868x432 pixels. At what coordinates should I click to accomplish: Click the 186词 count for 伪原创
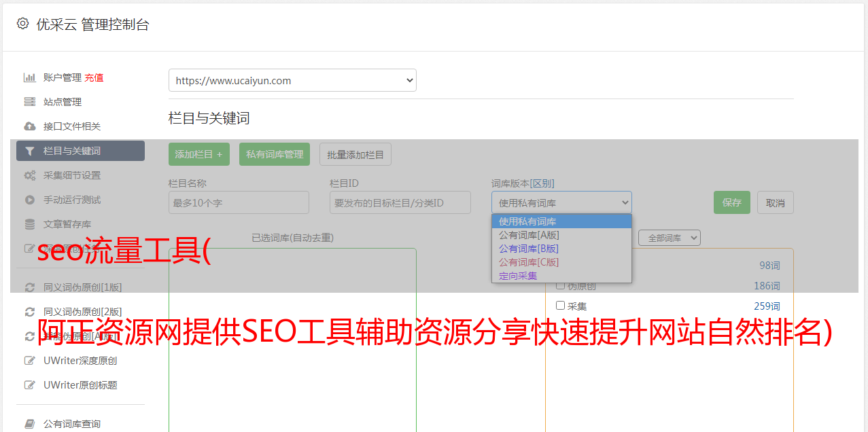coord(767,286)
